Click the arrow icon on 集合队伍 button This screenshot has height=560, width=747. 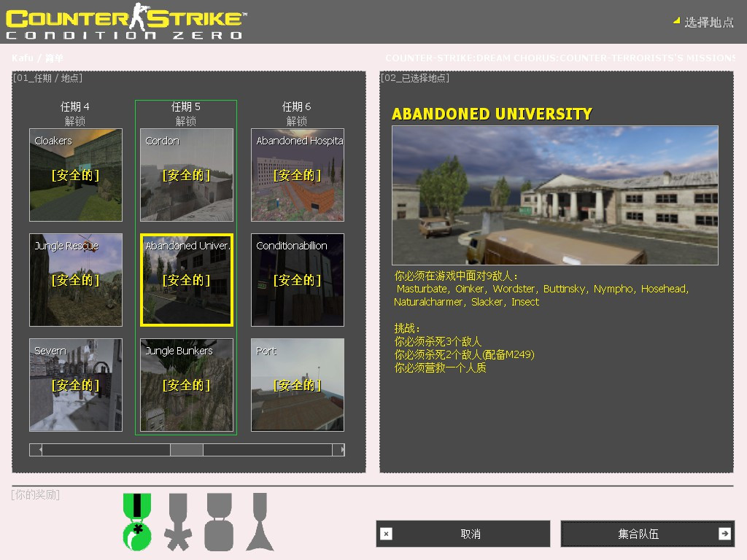[724, 534]
